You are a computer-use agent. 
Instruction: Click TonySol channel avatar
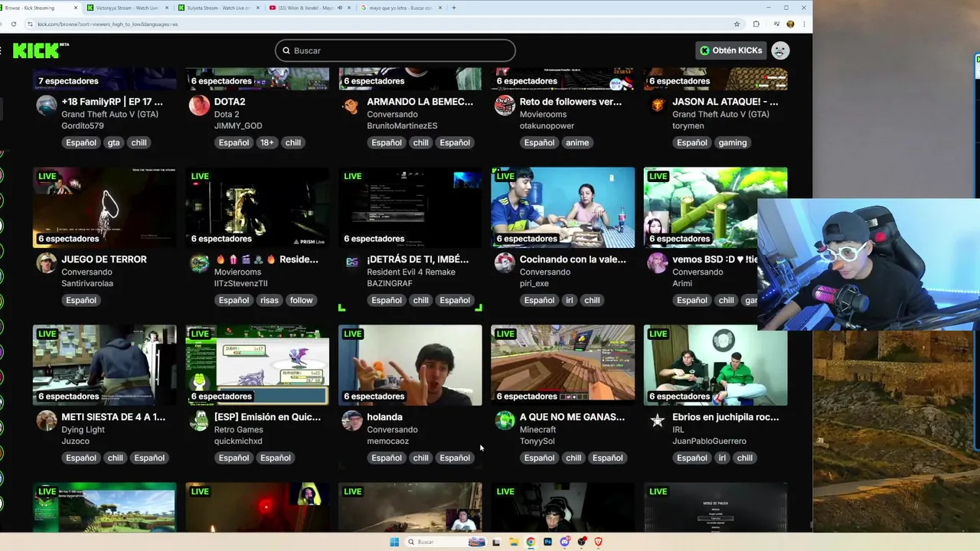click(x=505, y=421)
